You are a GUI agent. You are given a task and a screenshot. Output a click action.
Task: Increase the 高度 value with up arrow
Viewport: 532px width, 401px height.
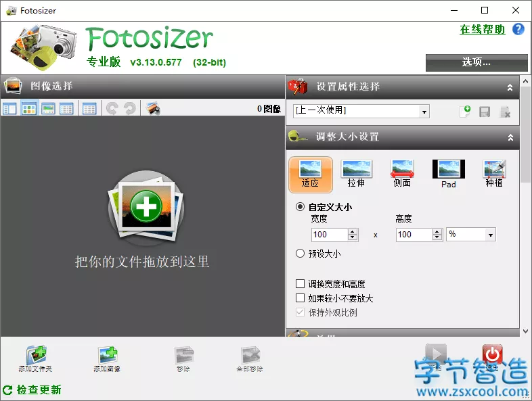pyautogui.click(x=437, y=231)
